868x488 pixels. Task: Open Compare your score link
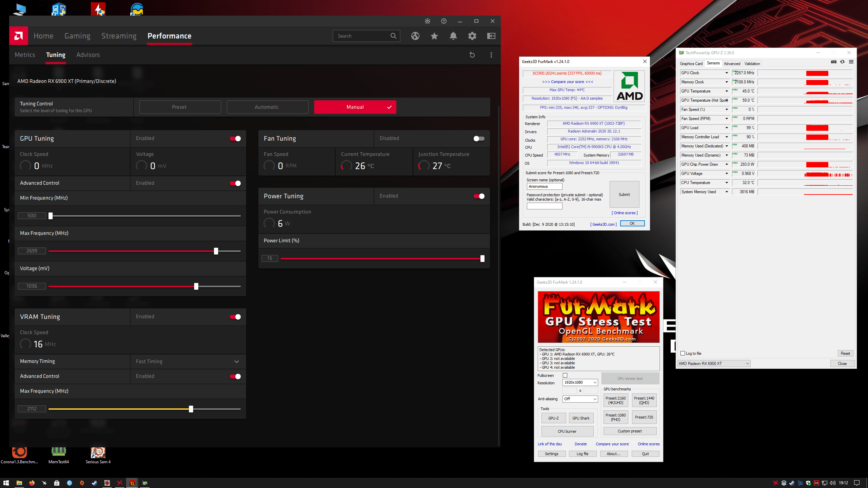612,444
